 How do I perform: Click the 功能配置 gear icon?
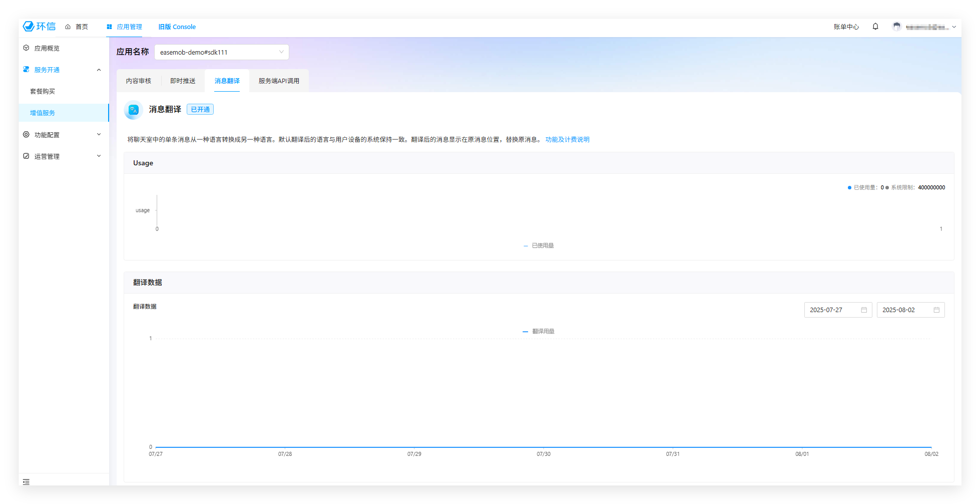click(26, 135)
